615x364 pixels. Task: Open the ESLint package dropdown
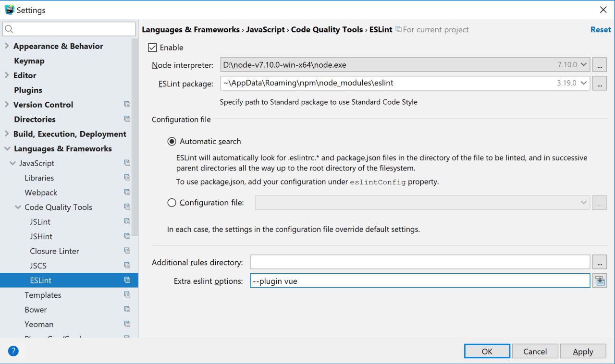coord(584,83)
